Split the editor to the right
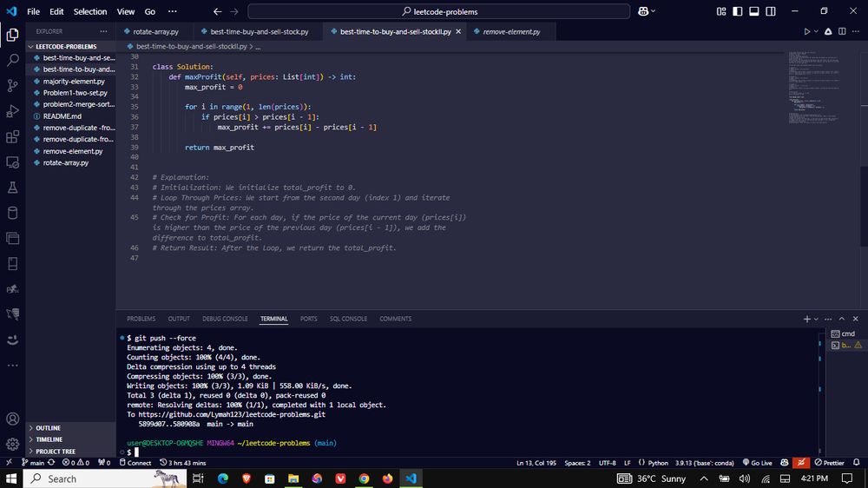Screen dimensions: 868x488 pos(842,31)
